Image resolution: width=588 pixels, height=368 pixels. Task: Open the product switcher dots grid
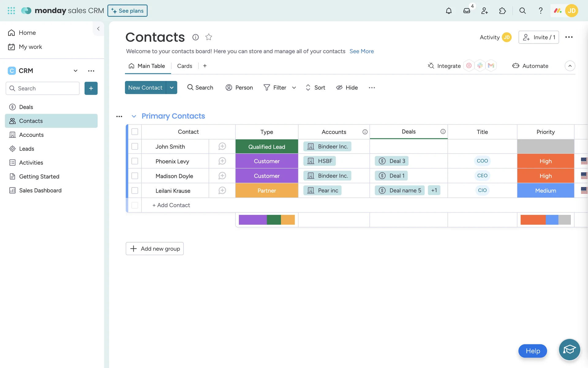tap(11, 11)
